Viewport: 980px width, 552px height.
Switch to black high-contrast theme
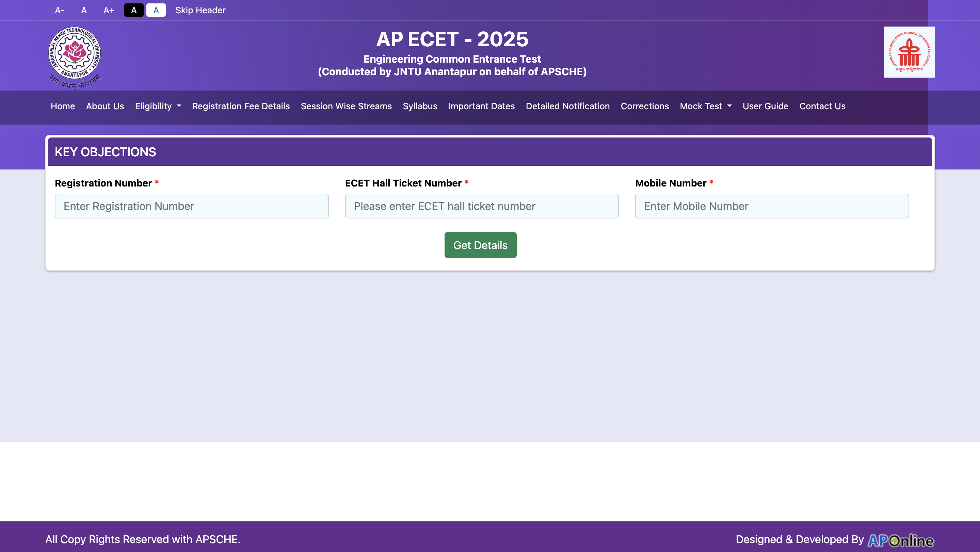pos(133,10)
